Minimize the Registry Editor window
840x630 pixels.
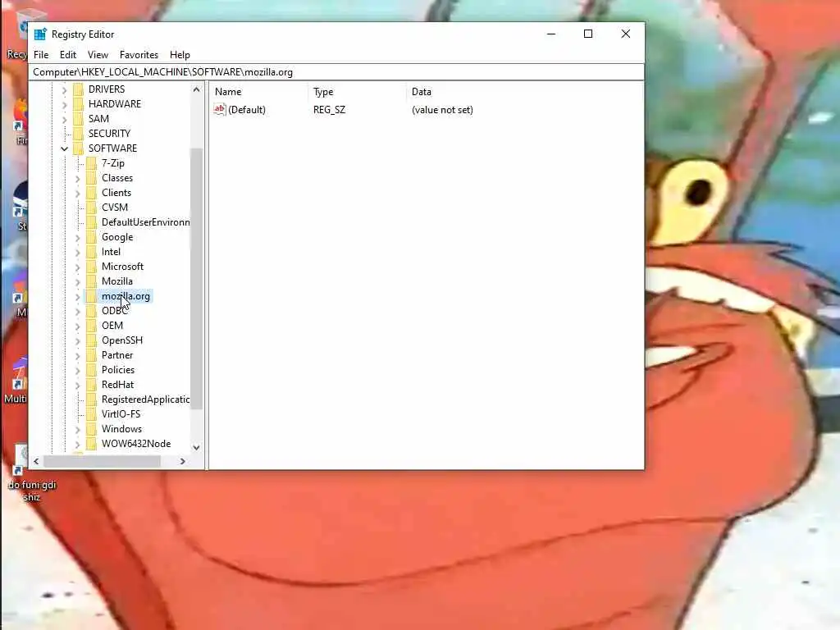tap(550, 34)
